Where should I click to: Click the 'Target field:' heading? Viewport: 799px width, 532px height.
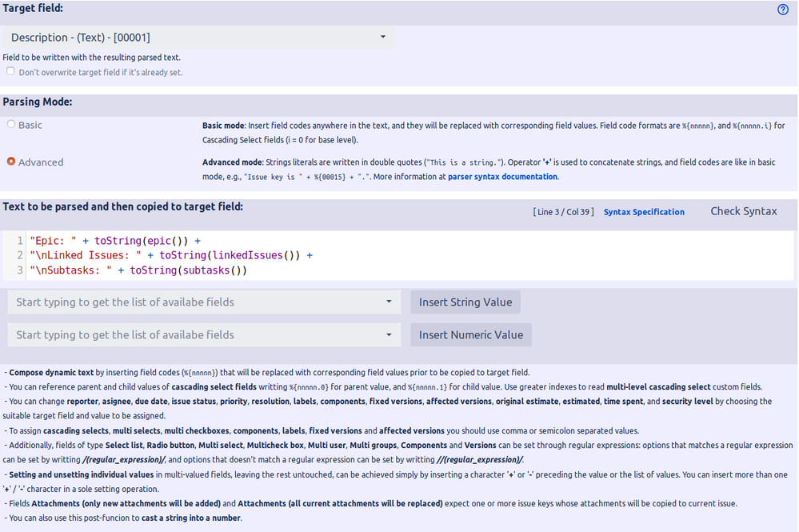(33, 8)
